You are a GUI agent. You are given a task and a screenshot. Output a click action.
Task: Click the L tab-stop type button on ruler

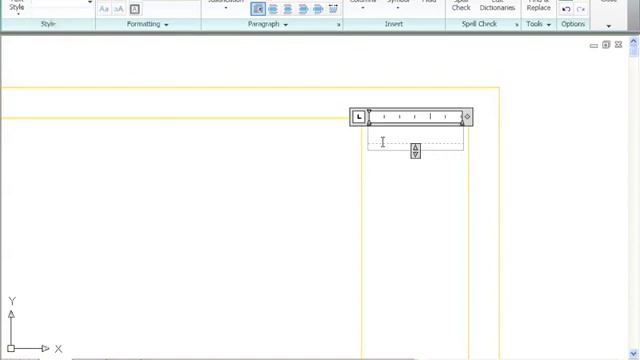359,117
